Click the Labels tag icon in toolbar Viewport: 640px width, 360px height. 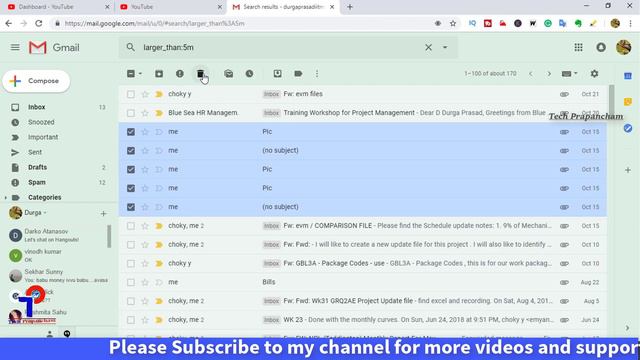tap(298, 73)
